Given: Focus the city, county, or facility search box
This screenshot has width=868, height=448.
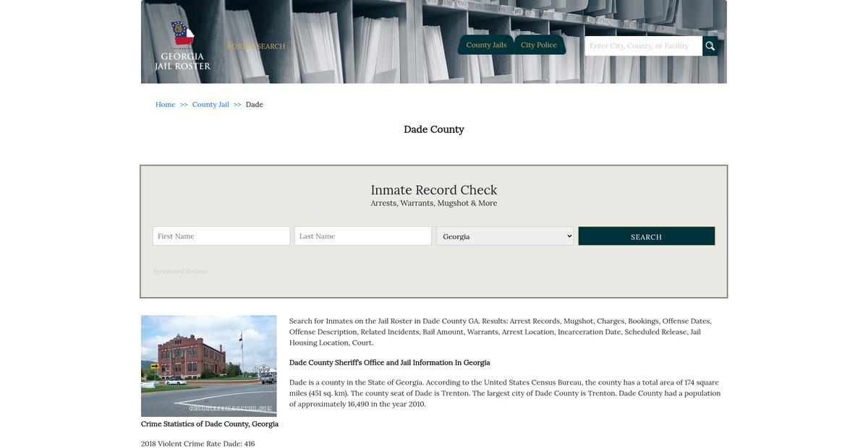Looking at the screenshot, I should tap(642, 46).
